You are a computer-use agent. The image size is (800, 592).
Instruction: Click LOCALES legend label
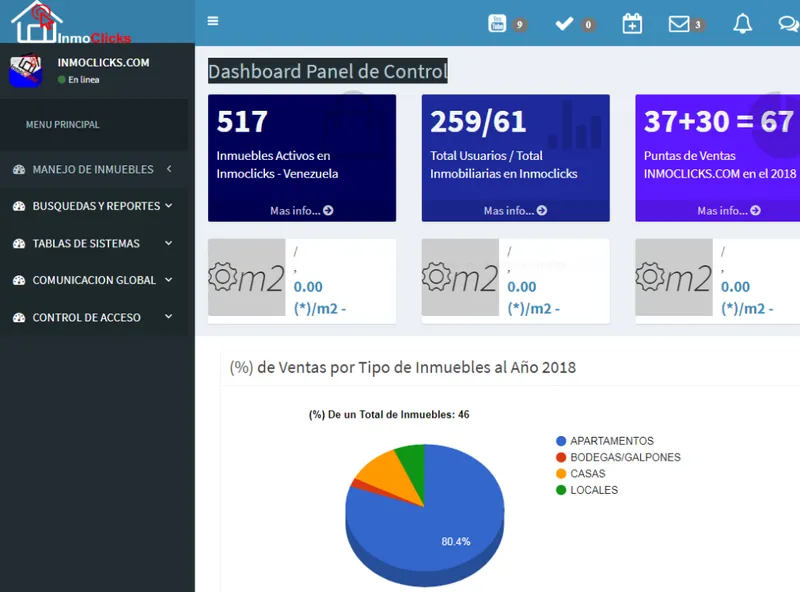tap(594, 490)
